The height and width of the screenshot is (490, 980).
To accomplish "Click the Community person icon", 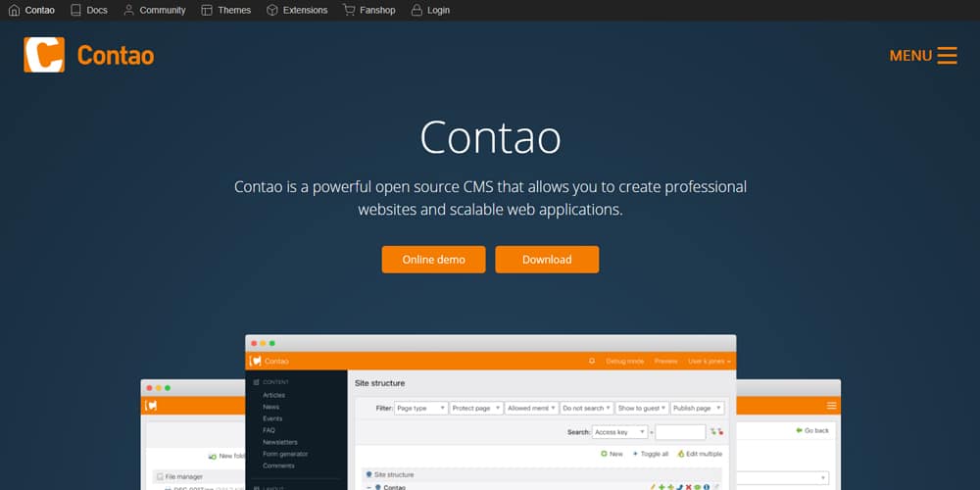I will coord(128,10).
